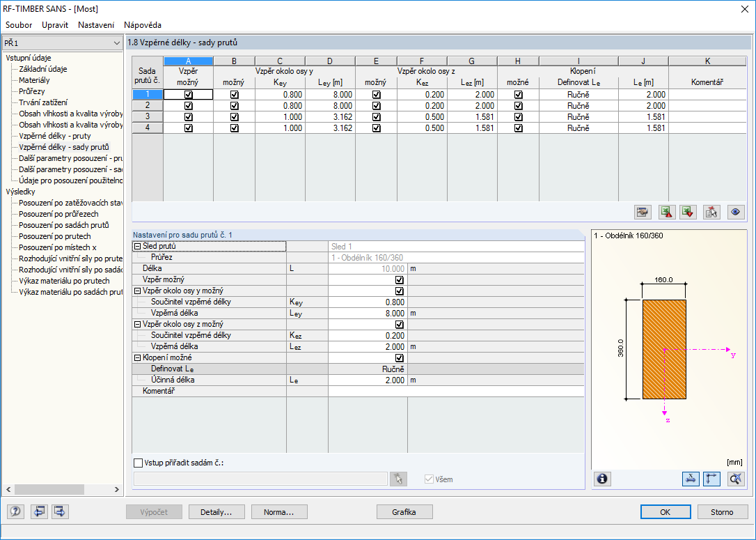Go to next table using right arrow icon
This screenshot has width=756, height=540.
click(60, 512)
